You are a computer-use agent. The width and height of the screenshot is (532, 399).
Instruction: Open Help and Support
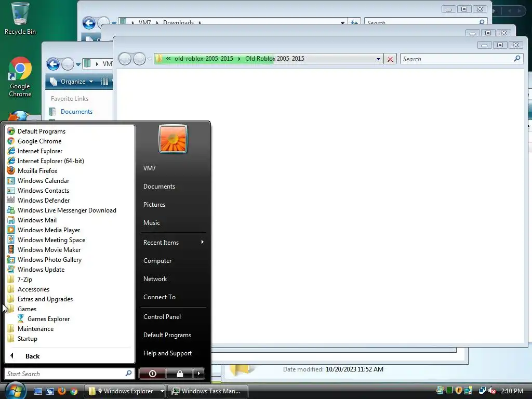tap(167, 353)
